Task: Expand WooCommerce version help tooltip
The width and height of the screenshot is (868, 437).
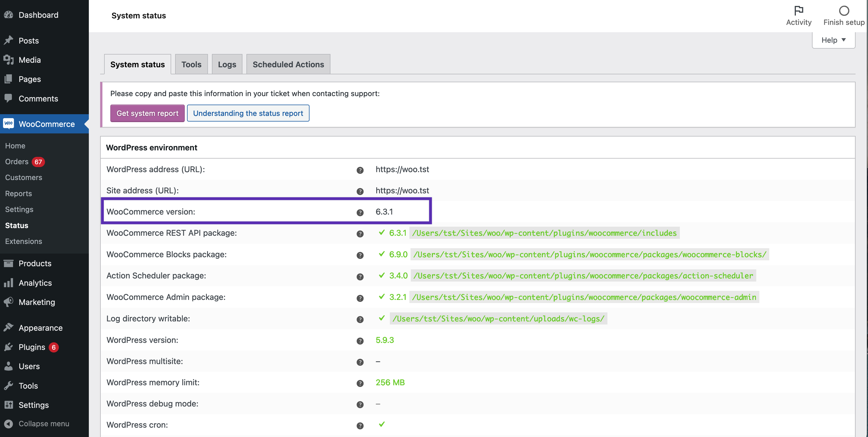Action: [x=360, y=212]
